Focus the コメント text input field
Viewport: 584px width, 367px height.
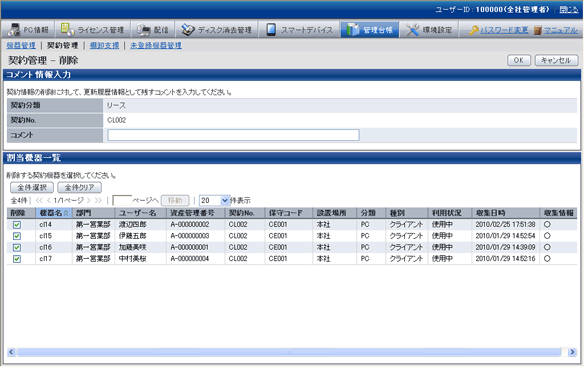click(x=233, y=135)
